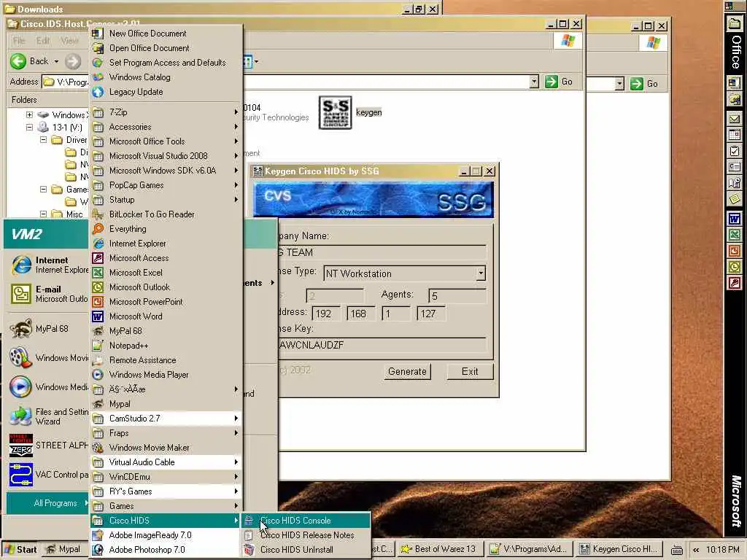Click the Windows Media Player icon in programs list
Image resolution: width=747 pixels, height=560 pixels.
click(x=98, y=375)
